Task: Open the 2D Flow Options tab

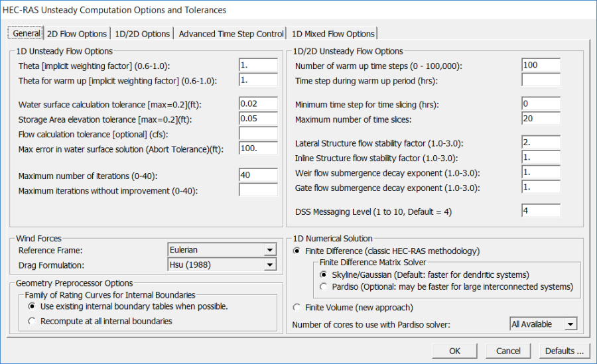Action: click(77, 34)
